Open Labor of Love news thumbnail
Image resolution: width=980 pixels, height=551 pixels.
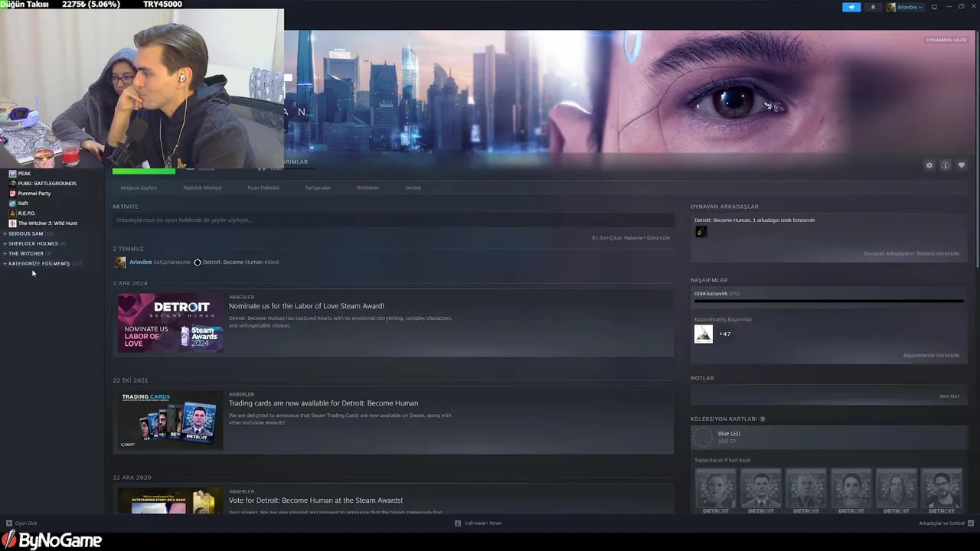click(170, 323)
